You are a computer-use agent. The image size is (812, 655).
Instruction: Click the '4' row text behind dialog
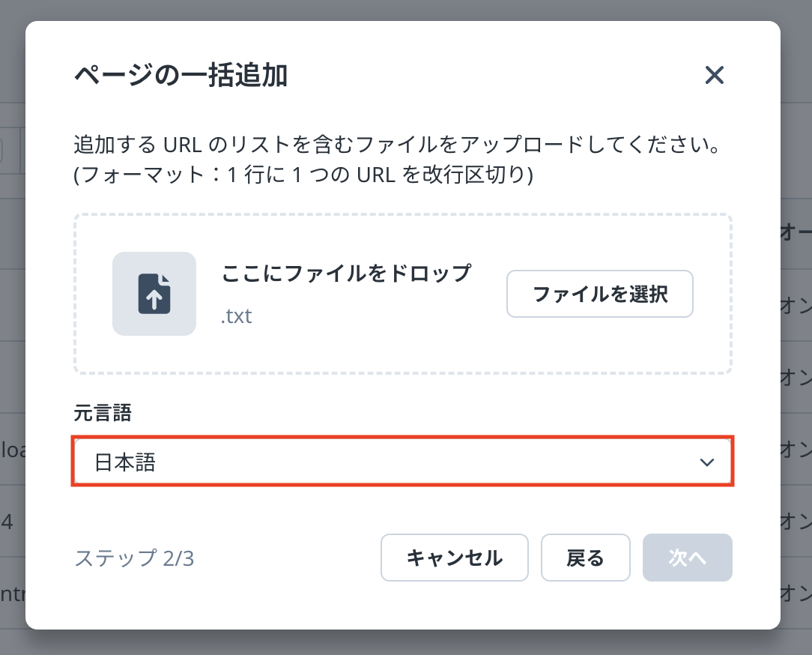click(x=7, y=522)
